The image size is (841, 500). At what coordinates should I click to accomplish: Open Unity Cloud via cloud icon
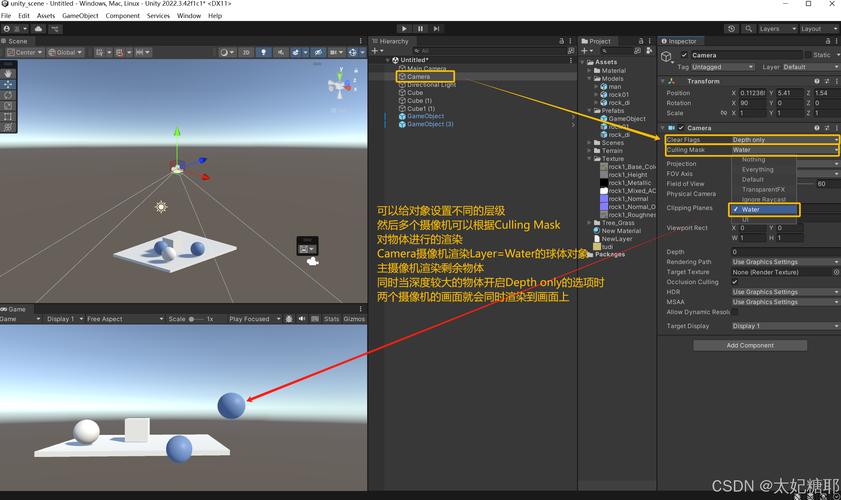pyautogui.click(x=38, y=28)
